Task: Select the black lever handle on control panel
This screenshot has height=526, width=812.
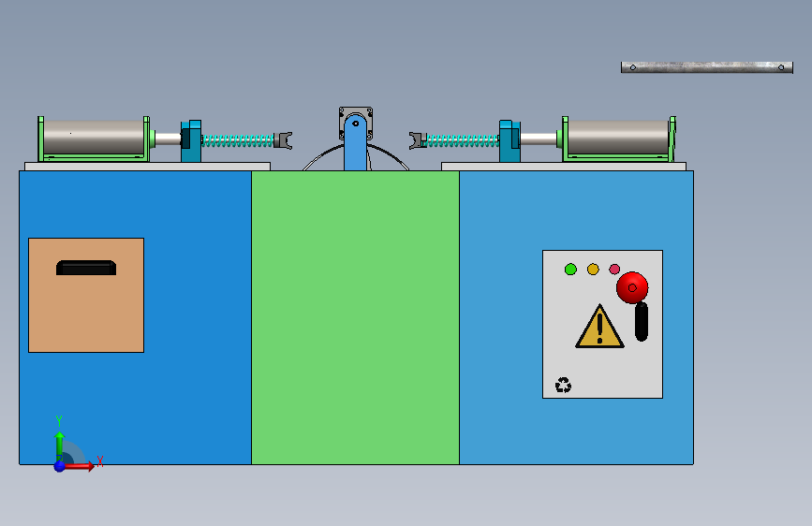Action: (x=642, y=321)
